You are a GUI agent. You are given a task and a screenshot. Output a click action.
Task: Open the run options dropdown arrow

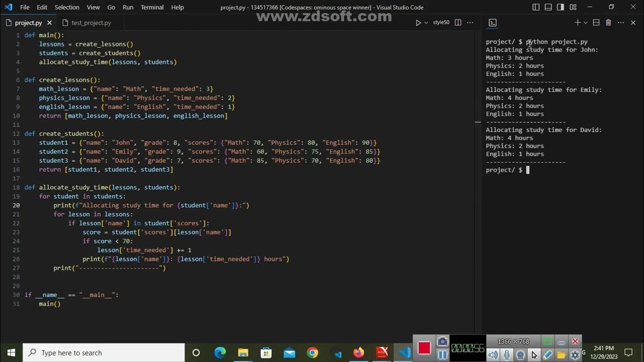(426, 23)
